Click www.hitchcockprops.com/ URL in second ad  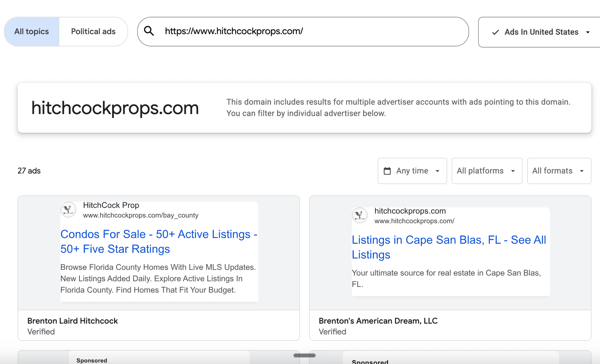414,221
